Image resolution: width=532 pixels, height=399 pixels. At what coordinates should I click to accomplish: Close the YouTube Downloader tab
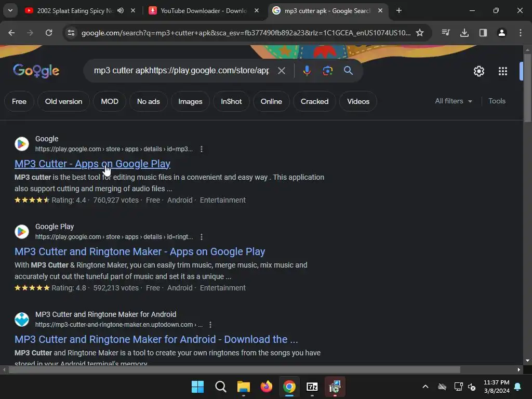click(x=257, y=10)
